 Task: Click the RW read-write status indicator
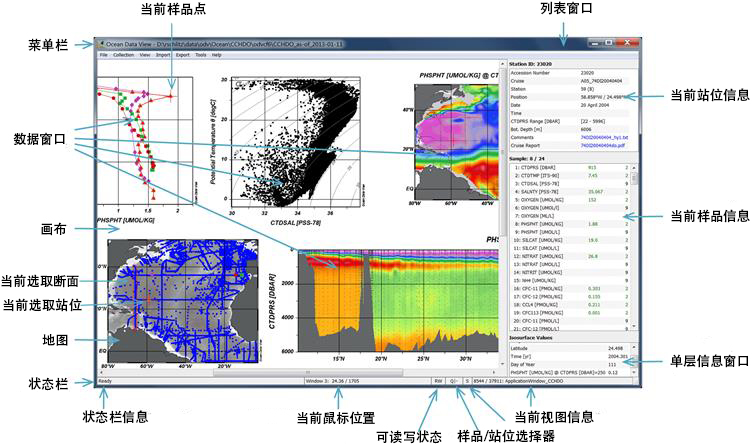439,381
